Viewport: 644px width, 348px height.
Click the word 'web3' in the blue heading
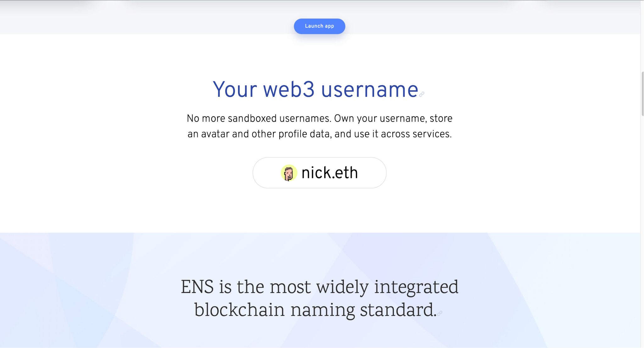click(288, 90)
